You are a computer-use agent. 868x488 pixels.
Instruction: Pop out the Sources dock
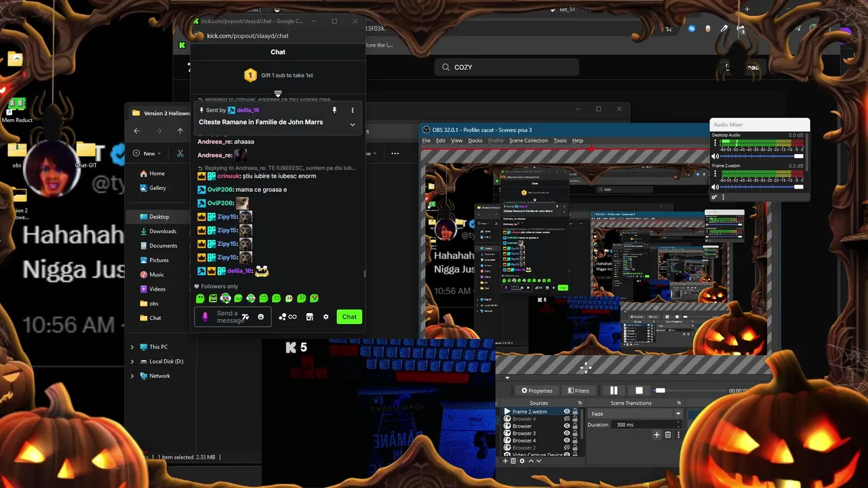click(x=580, y=403)
